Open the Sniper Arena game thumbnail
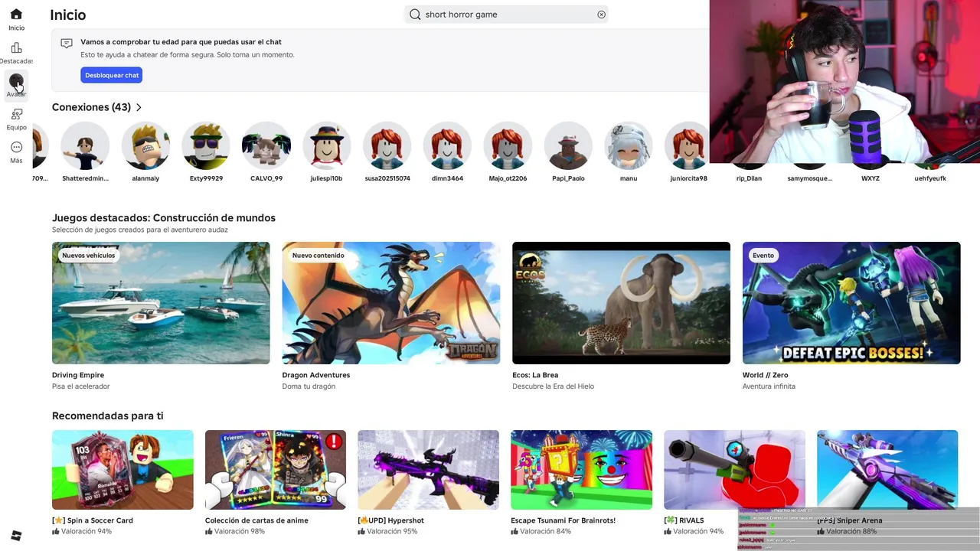The height and width of the screenshot is (551, 980). [887, 470]
